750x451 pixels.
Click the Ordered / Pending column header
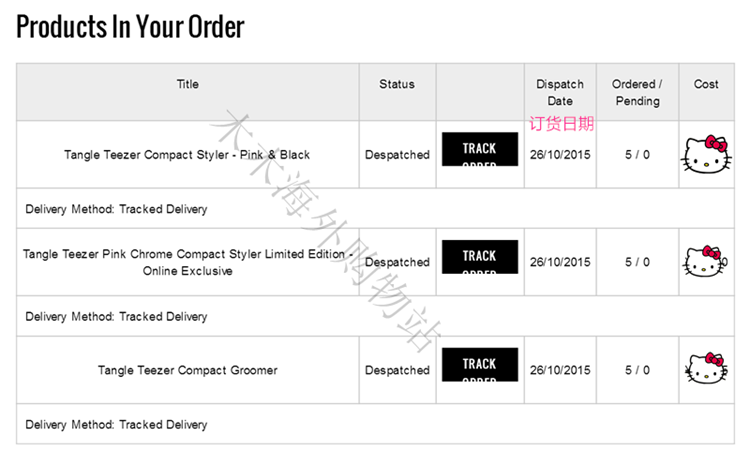click(637, 92)
